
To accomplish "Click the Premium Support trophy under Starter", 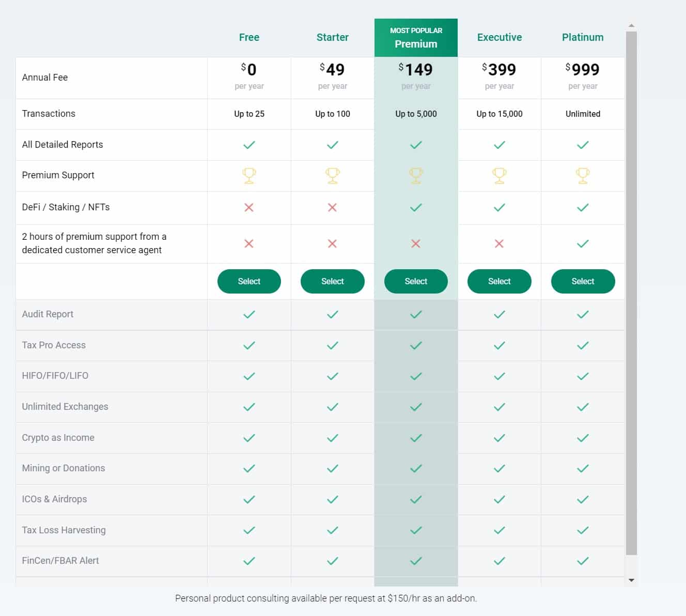I will click(x=333, y=176).
